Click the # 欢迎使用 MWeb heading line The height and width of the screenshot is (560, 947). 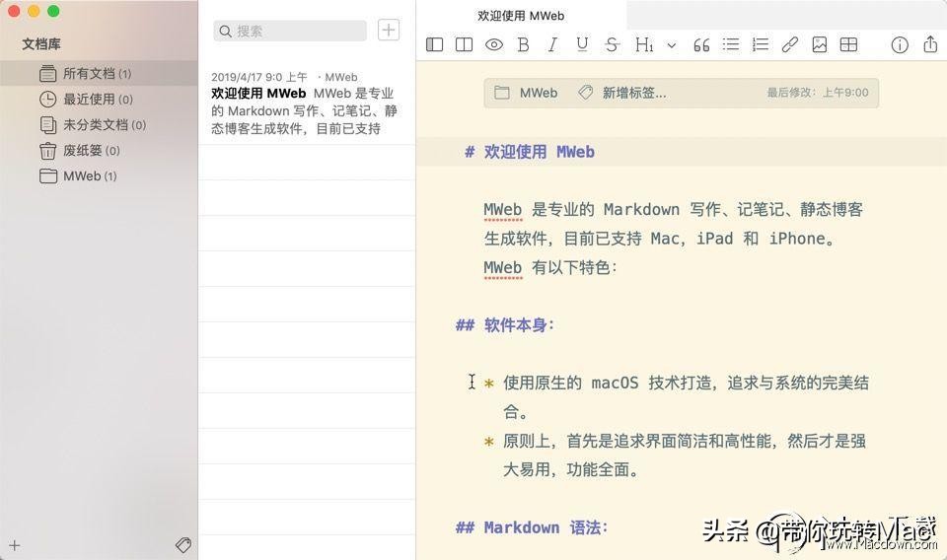coord(530,152)
